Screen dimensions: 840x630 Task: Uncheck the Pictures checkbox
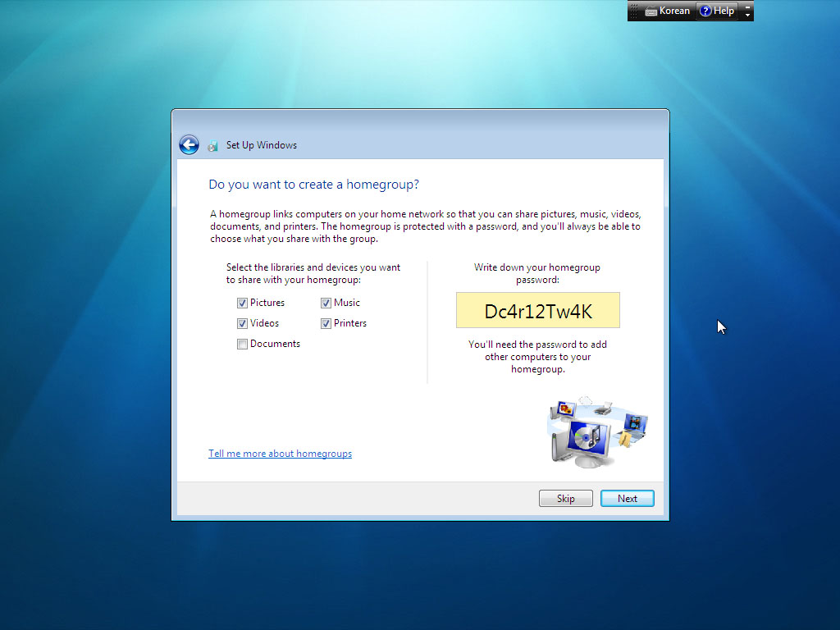point(242,304)
